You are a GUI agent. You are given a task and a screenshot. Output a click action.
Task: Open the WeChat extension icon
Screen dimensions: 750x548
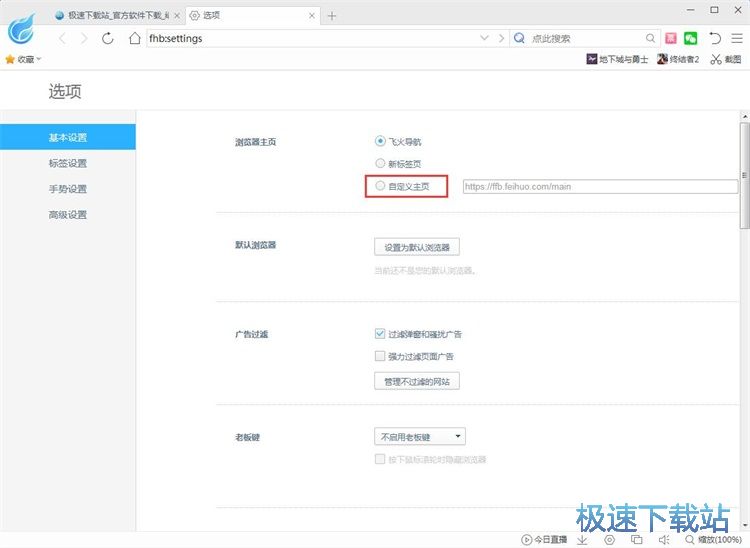[690, 38]
